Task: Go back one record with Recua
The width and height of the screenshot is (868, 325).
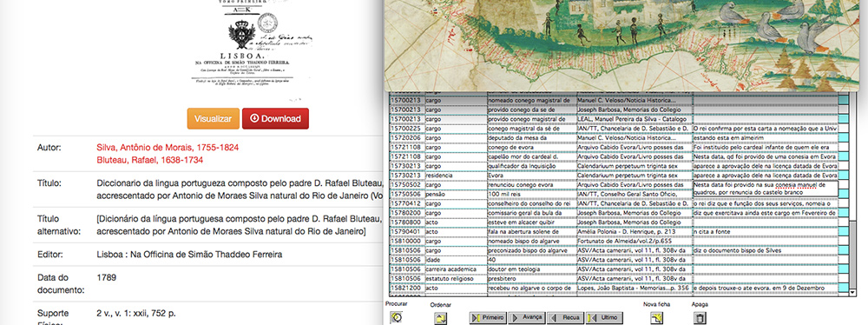Action: coord(565,317)
